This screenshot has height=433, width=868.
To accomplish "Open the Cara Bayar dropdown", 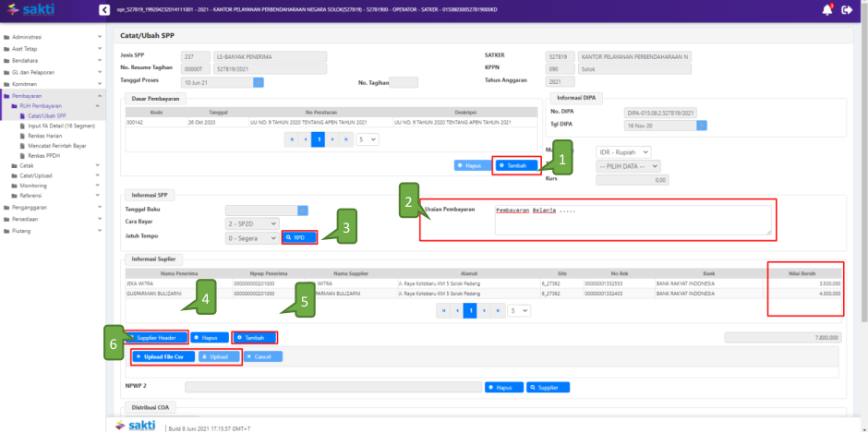I will pyautogui.click(x=251, y=223).
